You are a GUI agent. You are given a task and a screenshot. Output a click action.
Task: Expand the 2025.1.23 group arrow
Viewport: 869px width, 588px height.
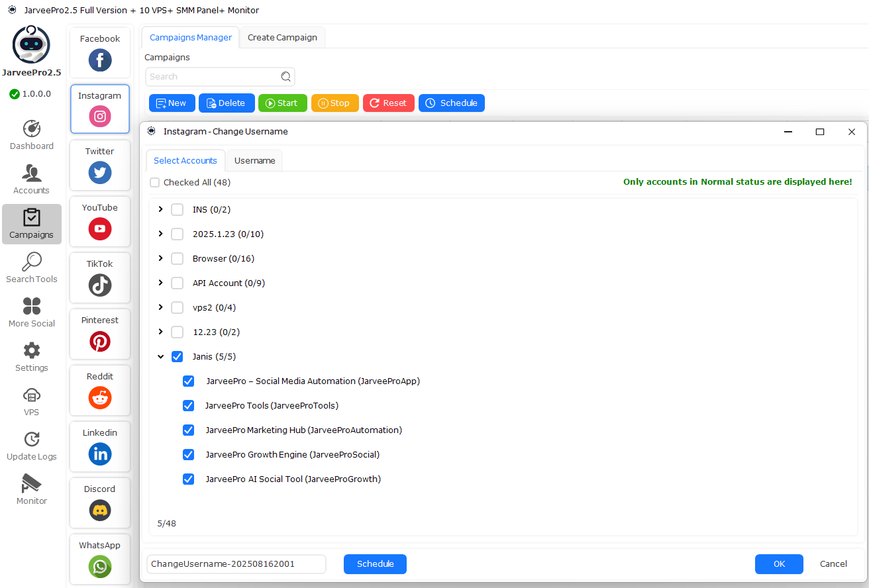tap(160, 234)
